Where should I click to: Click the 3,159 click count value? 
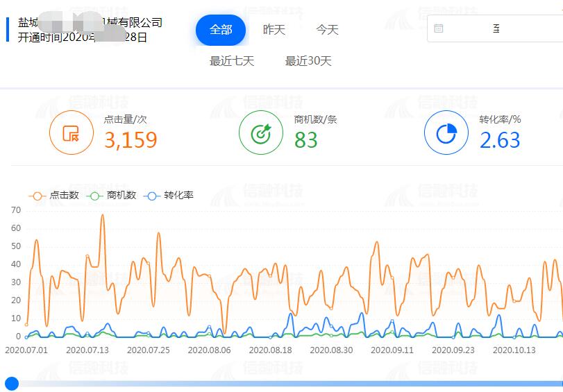(131, 140)
